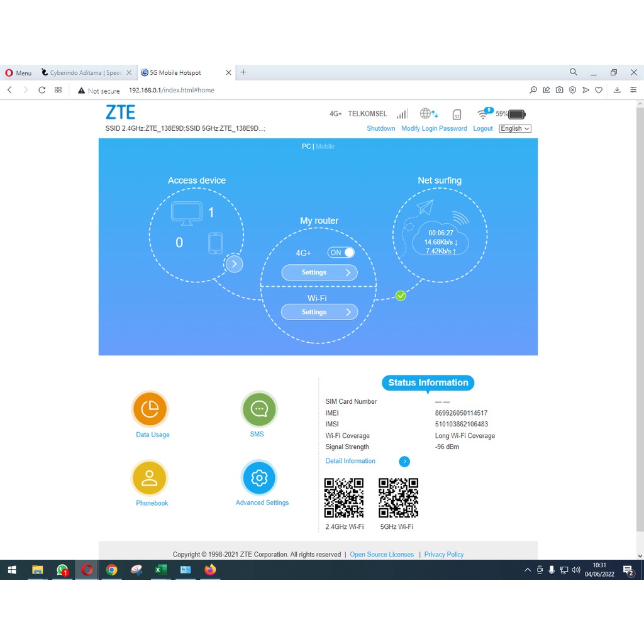Take a snapshot with the camera icon
Viewport: 644px width, 644px height.
coord(559,90)
